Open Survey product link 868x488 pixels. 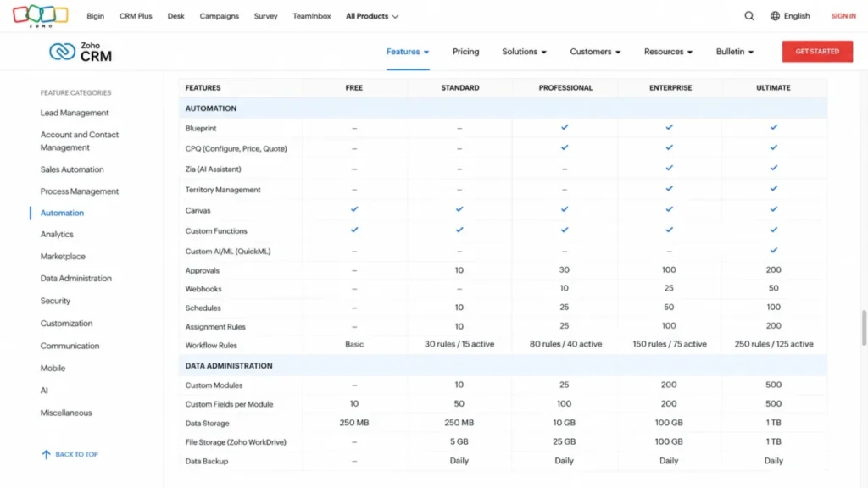point(265,16)
